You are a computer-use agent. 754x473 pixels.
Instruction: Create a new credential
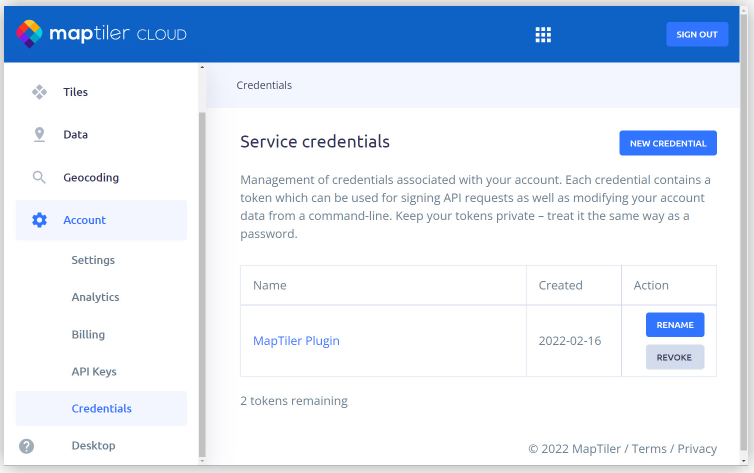tap(667, 143)
